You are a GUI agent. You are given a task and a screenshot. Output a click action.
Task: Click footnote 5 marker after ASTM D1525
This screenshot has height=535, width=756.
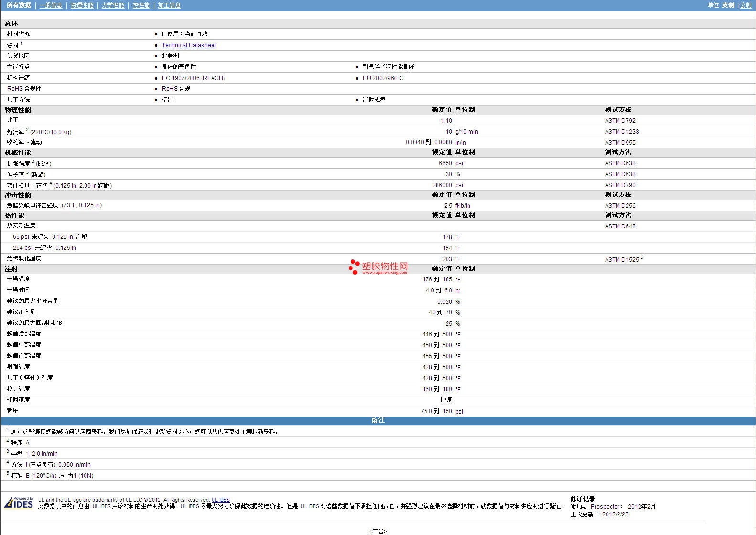click(x=642, y=257)
